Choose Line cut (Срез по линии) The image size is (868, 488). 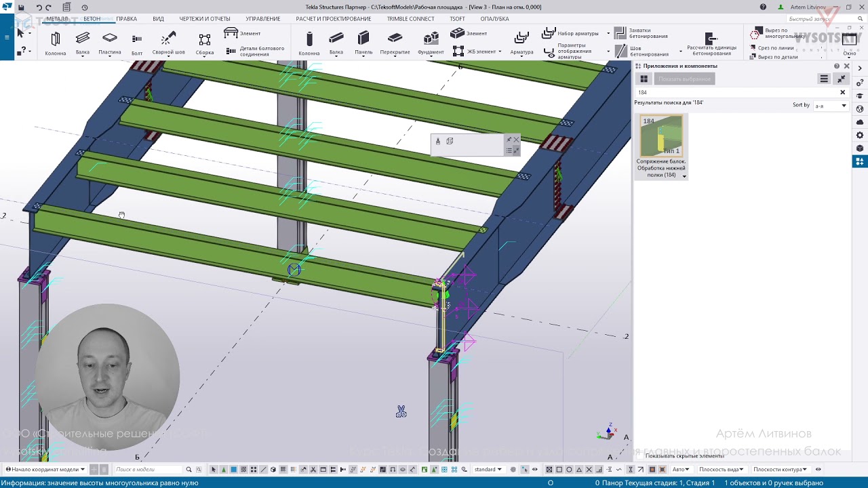point(772,48)
